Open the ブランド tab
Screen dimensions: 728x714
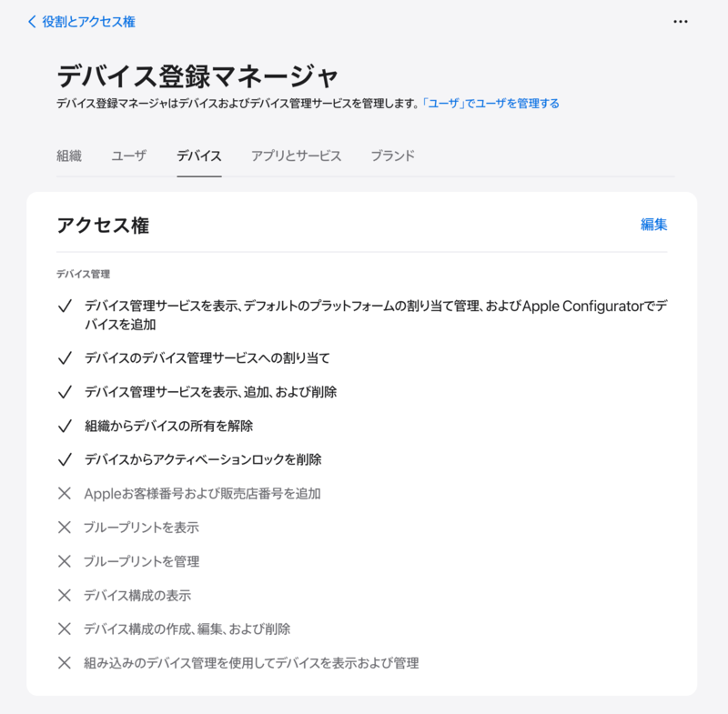(392, 156)
